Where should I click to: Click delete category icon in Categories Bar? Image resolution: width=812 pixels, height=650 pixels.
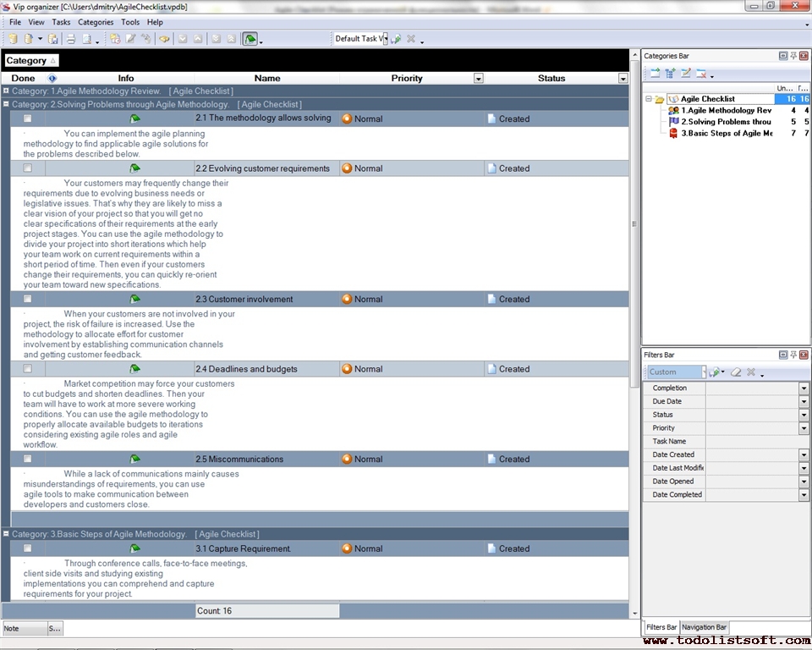701,74
